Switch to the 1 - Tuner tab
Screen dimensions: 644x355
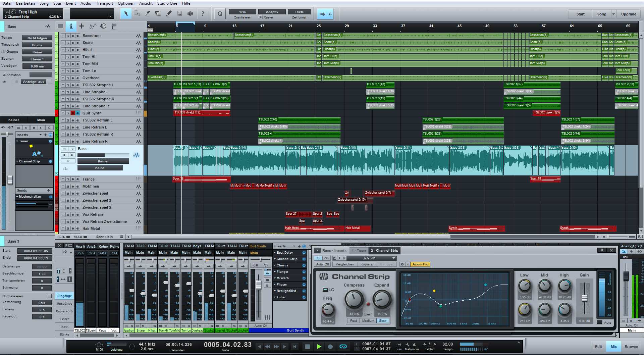point(359,251)
